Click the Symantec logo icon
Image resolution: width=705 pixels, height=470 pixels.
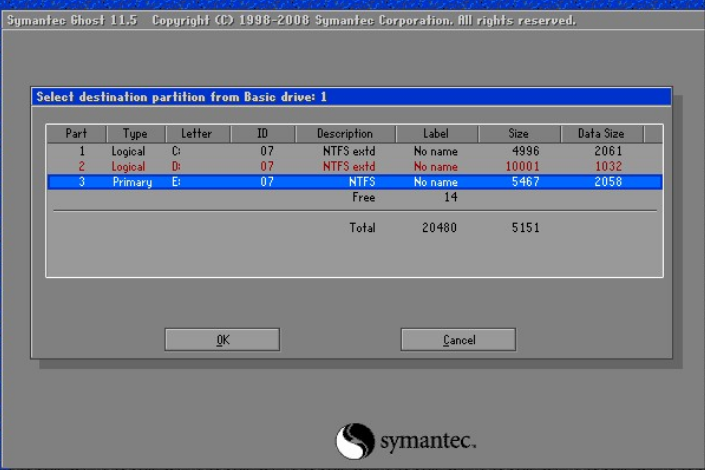pyautogui.click(x=355, y=441)
